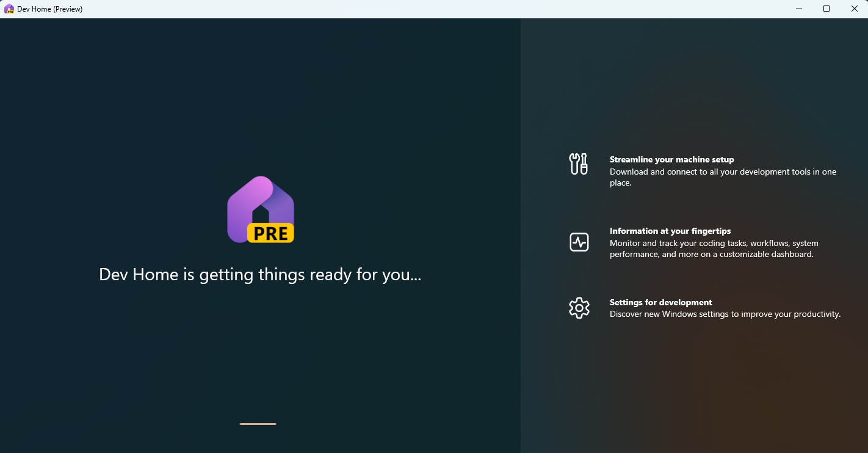Viewport: 868px width, 453px height.
Task: Click the 'Dev Home (Preview)' window title
Action: pyautogui.click(x=50, y=9)
